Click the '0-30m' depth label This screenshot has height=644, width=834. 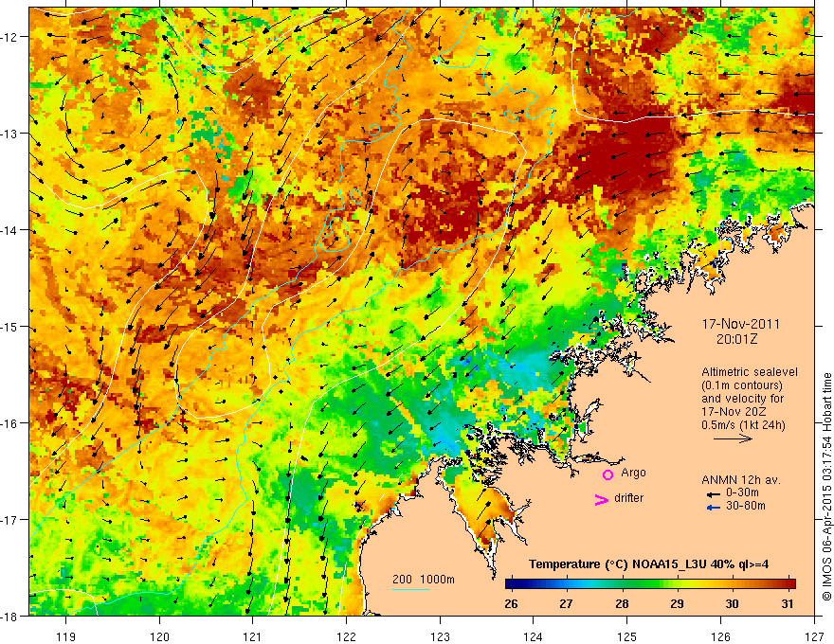point(742,492)
